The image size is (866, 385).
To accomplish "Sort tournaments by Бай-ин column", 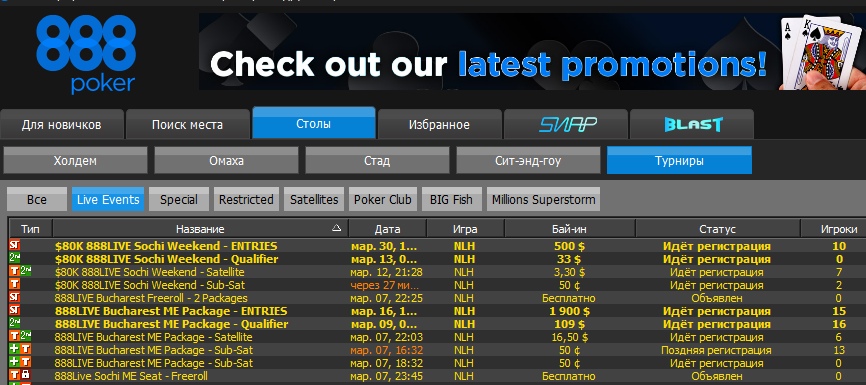I will pyautogui.click(x=569, y=229).
